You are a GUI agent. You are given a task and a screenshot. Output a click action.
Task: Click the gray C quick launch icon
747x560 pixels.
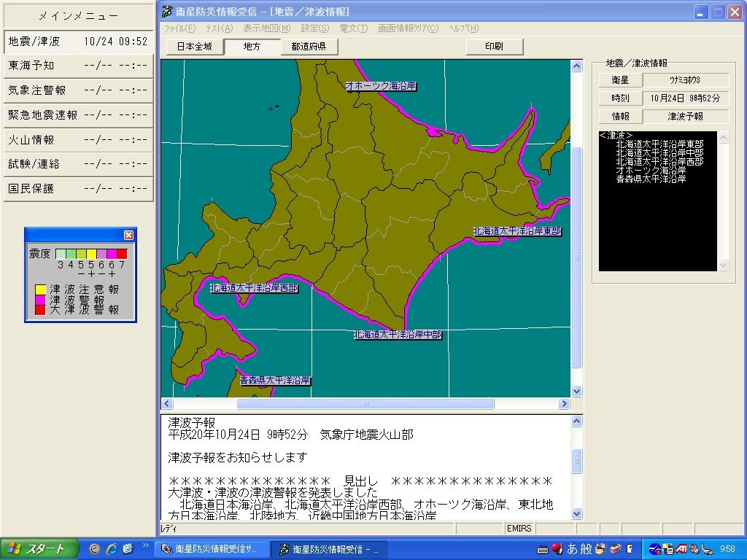tap(94, 549)
